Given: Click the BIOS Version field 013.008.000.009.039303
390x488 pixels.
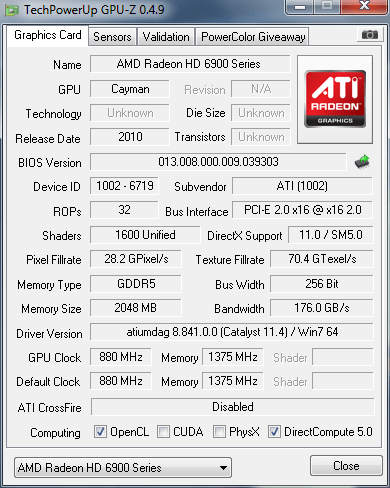Looking at the screenshot, I should click(218, 162).
